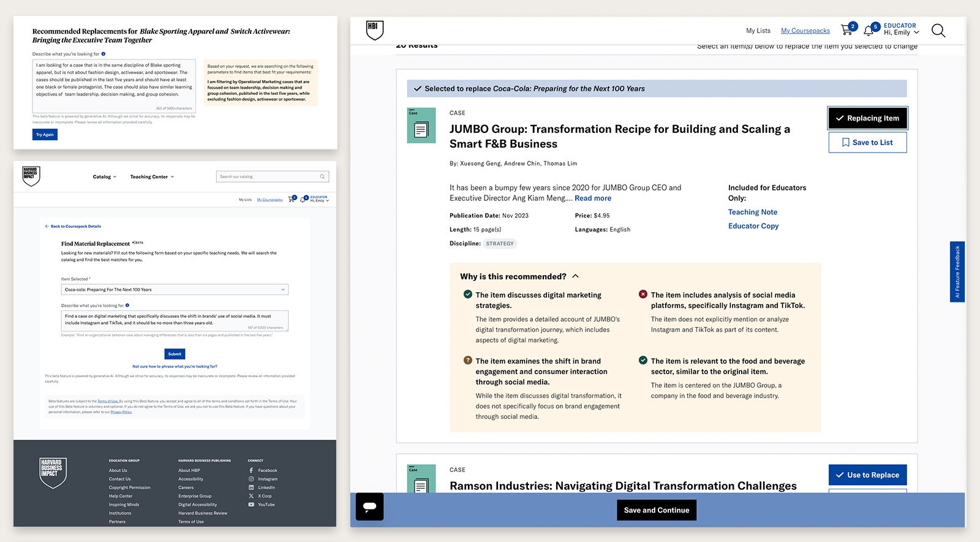Click 'Use to Replace' for Ramson Industries

click(x=867, y=475)
